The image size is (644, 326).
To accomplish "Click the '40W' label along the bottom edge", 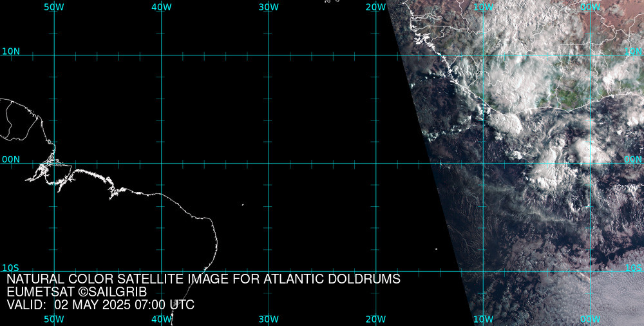I will coord(162,319).
